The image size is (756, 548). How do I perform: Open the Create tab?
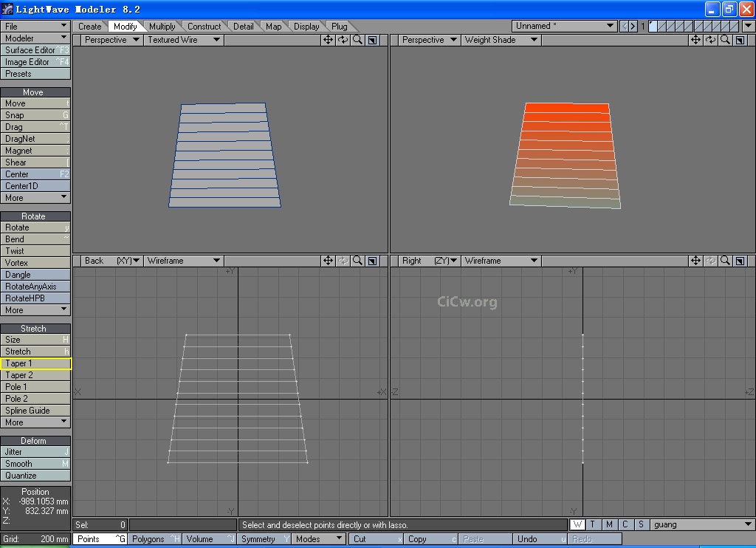[x=90, y=27]
